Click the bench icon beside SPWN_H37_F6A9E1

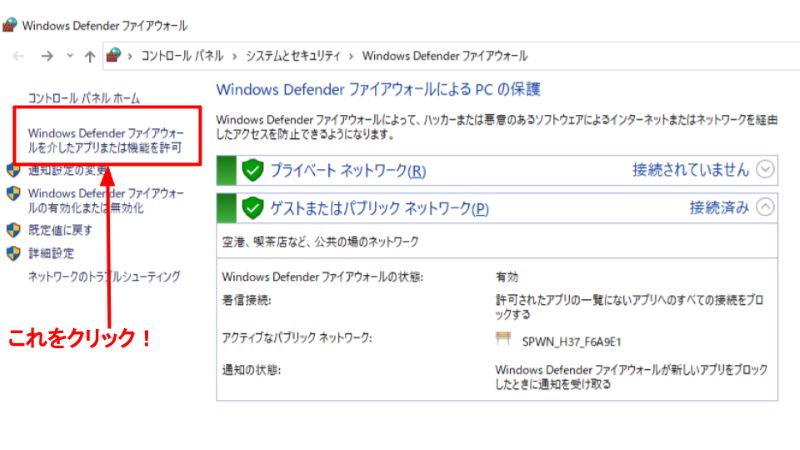click(503, 339)
